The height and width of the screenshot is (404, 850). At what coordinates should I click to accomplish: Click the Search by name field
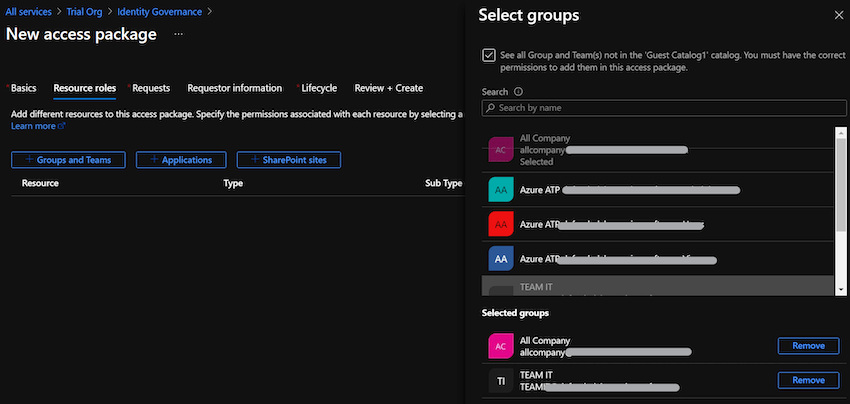[656, 107]
